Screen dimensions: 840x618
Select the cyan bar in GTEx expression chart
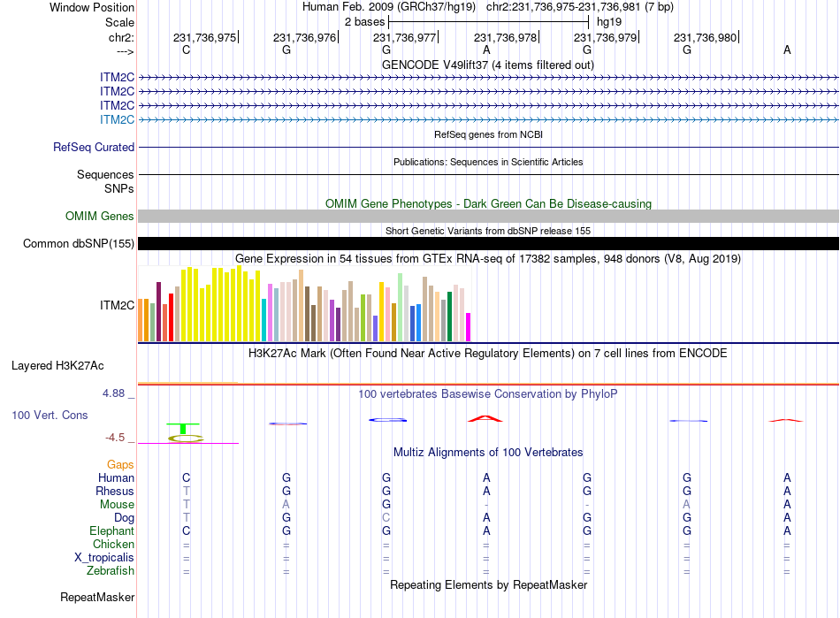pyautogui.click(x=264, y=320)
